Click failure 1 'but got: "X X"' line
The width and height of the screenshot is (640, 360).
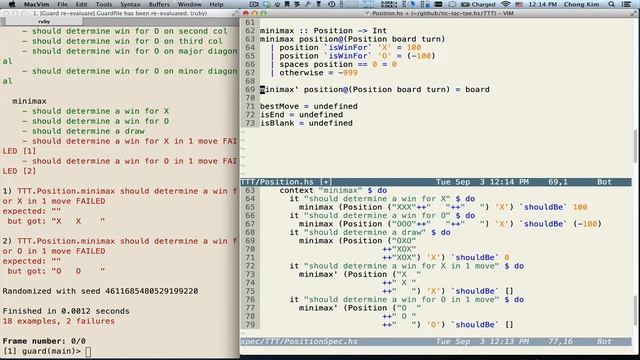(56, 221)
